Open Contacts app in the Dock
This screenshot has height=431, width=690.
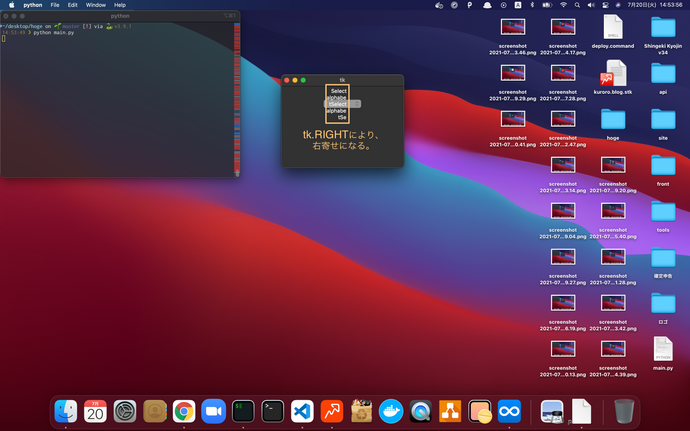(154, 412)
